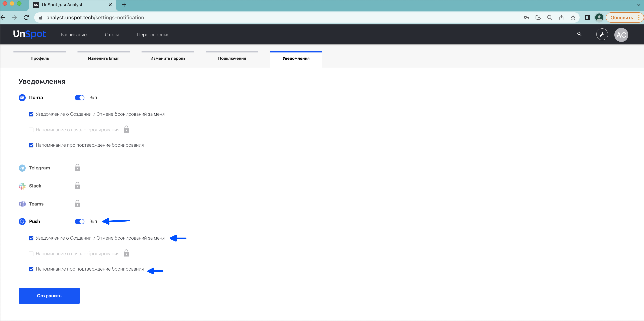
Task: Open the Расписание menu
Action: [74, 35]
